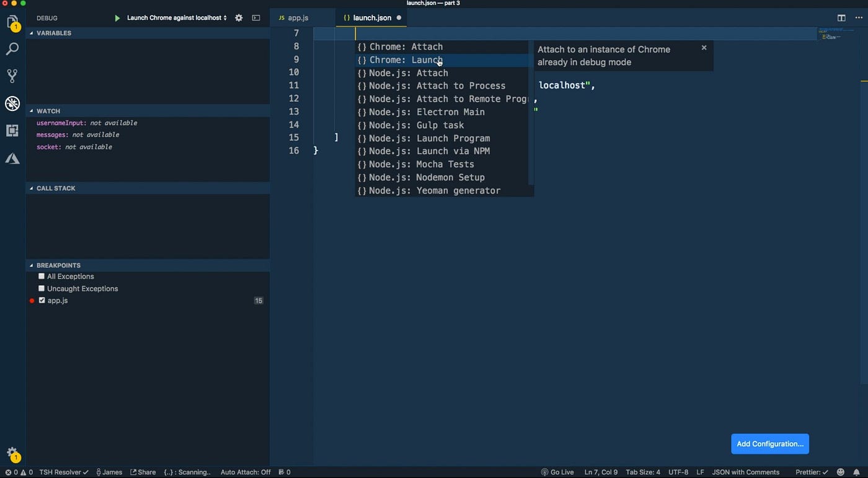Collapse the Variables section
This screenshot has height=478, width=868.
[x=148, y=33]
